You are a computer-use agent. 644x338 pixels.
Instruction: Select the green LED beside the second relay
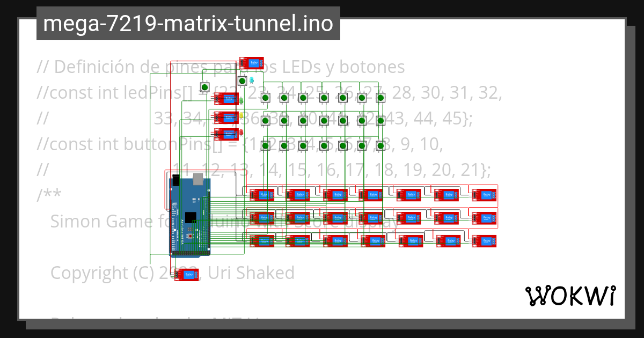(x=241, y=101)
